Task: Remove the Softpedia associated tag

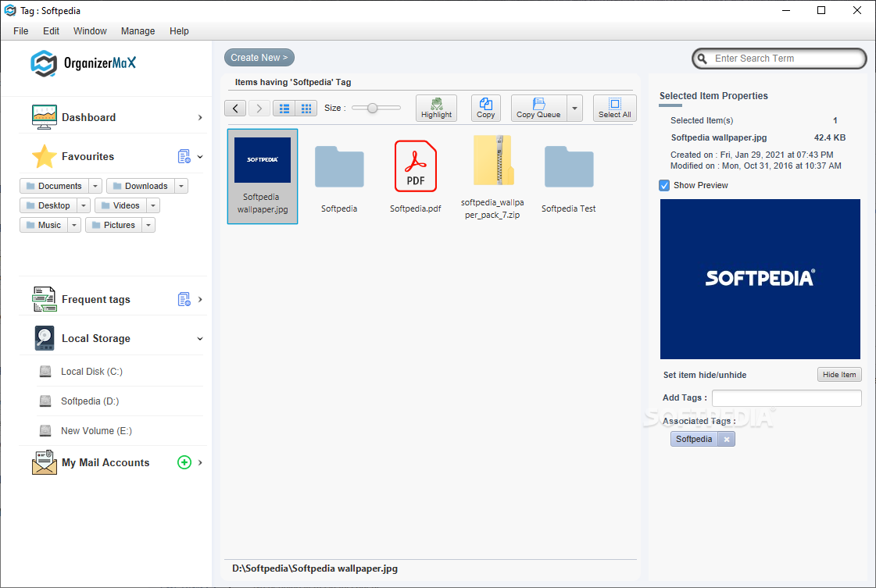Action: [727, 440]
